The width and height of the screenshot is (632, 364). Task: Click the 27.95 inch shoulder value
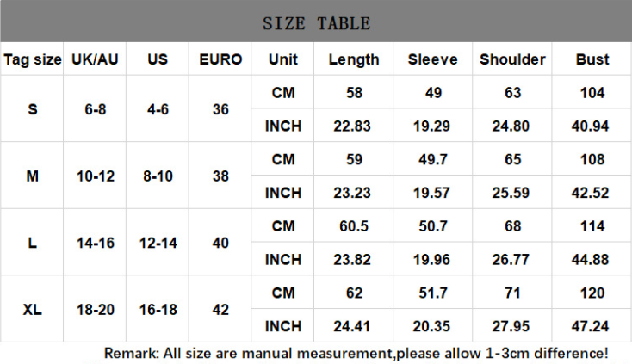pos(512,326)
